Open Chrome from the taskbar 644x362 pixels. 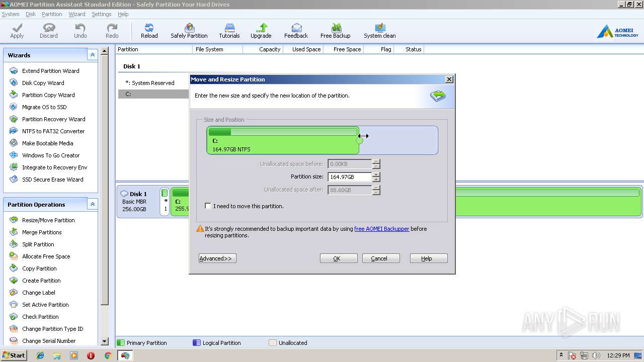tap(108, 355)
